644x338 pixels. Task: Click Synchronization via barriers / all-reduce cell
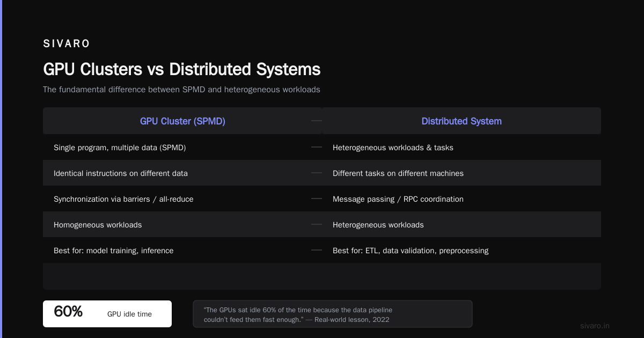coord(182,199)
